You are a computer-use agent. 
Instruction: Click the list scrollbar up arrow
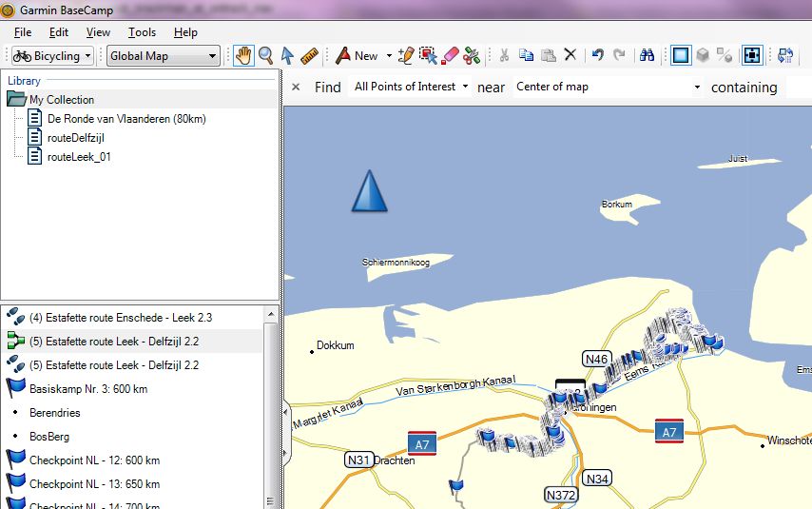tap(271, 314)
